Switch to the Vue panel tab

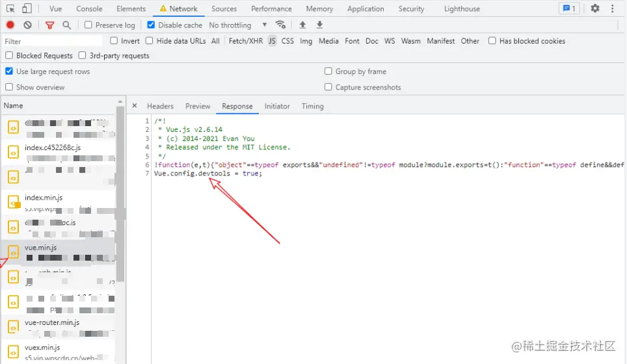pos(55,9)
